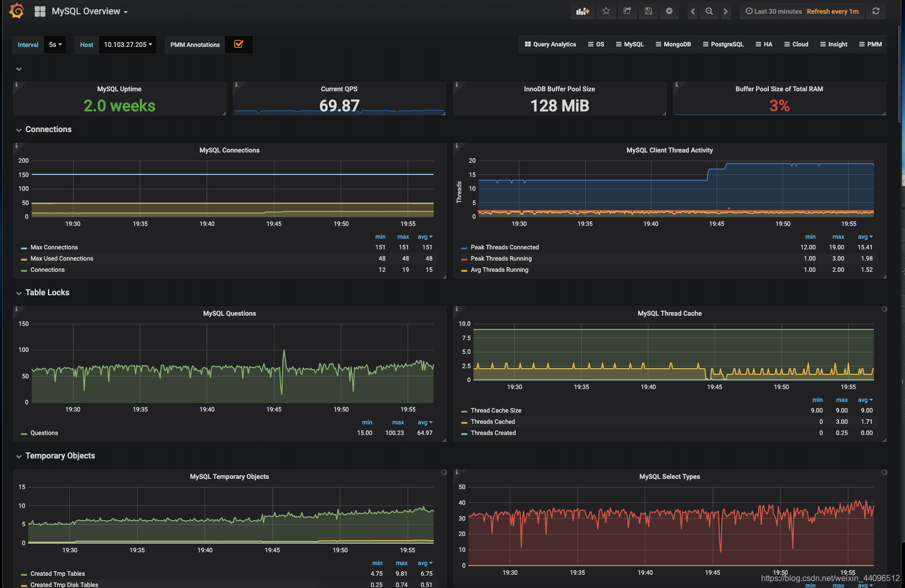Toggle the Peak Threads Connected legend series
905x588 pixels.
click(x=505, y=247)
